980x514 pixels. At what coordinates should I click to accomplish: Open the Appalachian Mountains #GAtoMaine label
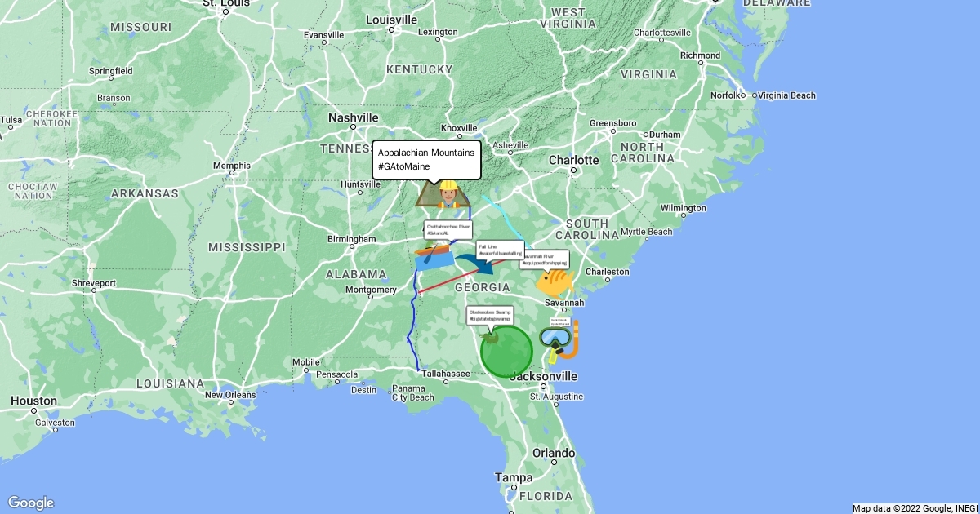point(426,160)
